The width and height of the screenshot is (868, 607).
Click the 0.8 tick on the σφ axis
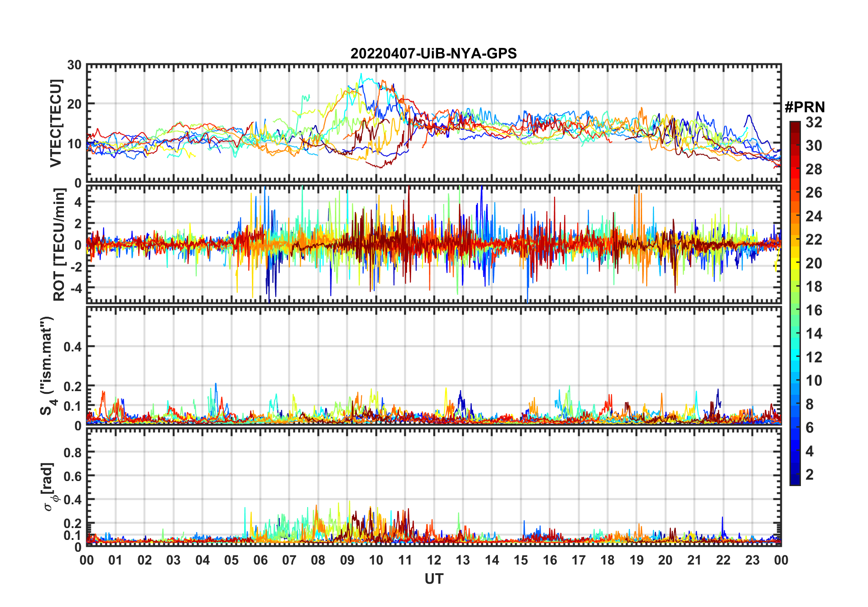[73, 452]
